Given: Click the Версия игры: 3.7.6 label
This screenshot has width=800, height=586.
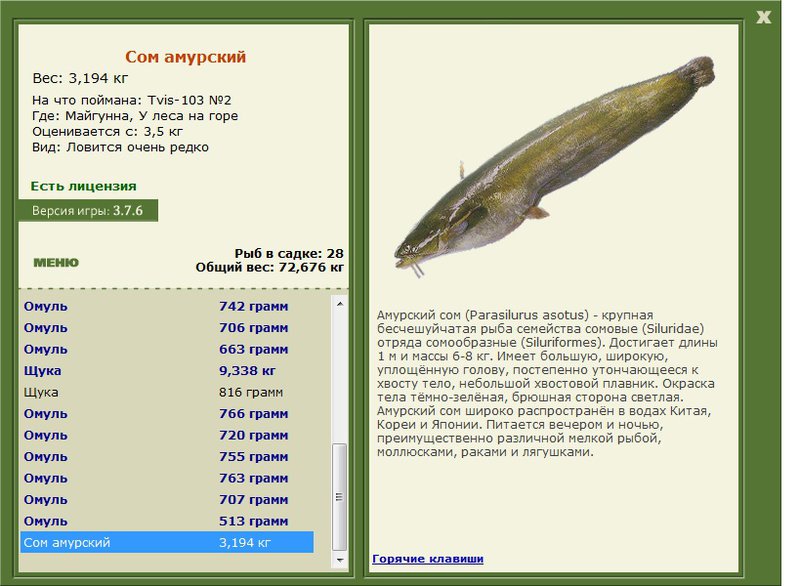Looking at the screenshot, I should coord(87,211).
